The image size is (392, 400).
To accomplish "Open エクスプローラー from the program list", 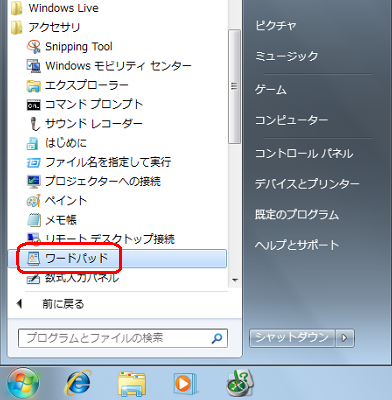I will (x=77, y=85).
